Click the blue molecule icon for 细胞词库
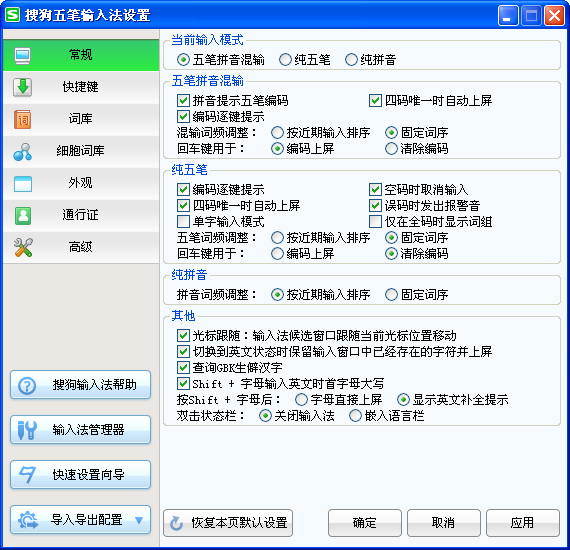This screenshot has width=570, height=550. coord(23,152)
